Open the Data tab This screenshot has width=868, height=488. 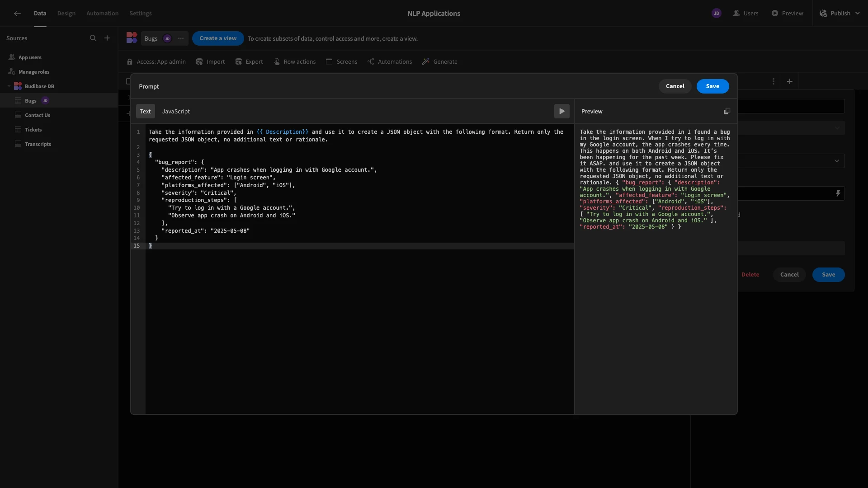[x=40, y=14]
